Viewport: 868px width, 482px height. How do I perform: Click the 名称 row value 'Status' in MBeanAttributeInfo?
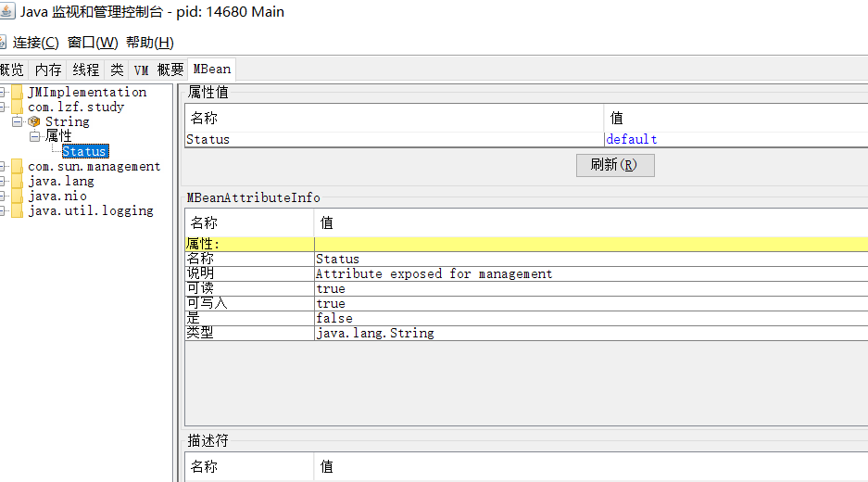(x=591, y=259)
